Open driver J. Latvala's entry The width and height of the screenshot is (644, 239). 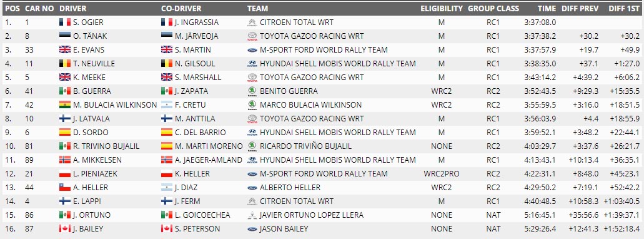(91, 119)
